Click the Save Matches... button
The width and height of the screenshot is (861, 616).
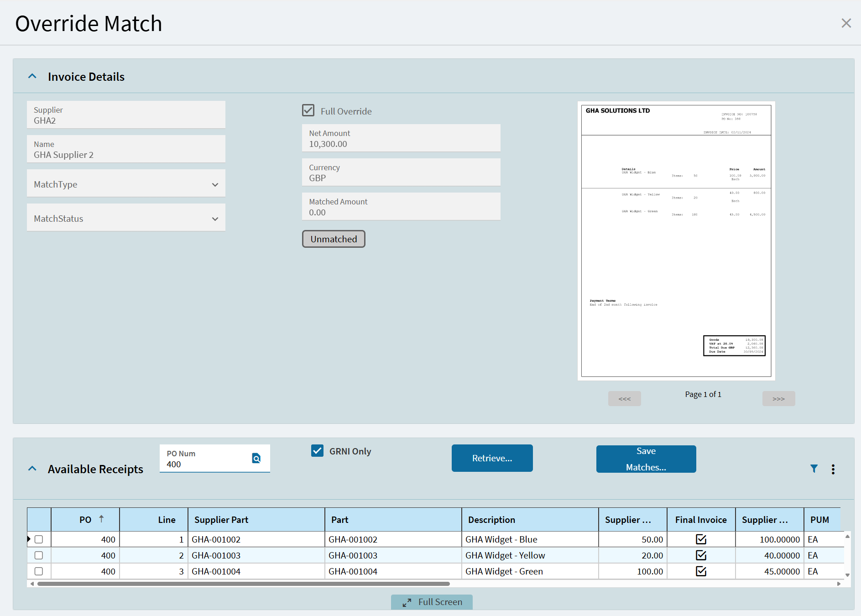pyautogui.click(x=646, y=459)
